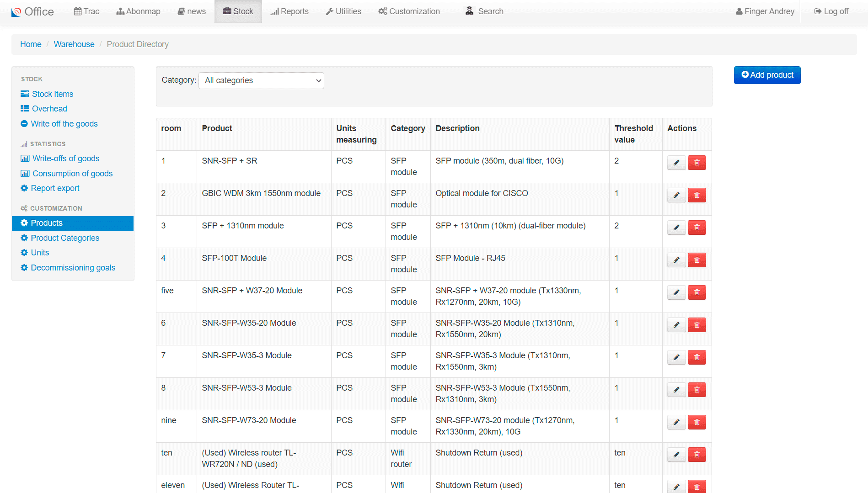The width and height of the screenshot is (868, 493).
Task: Edit the TL-WR720N / ND wireless router
Action: click(x=676, y=455)
